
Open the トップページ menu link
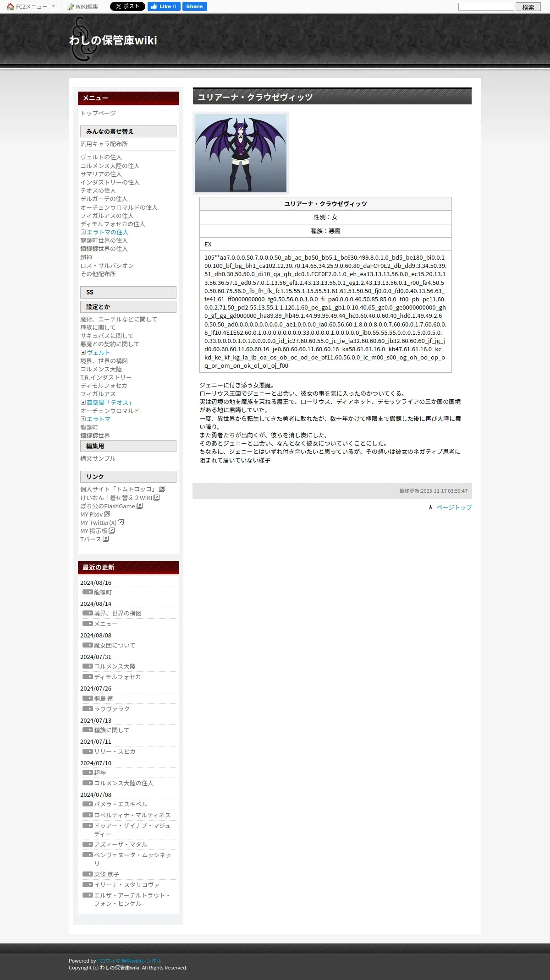tap(98, 113)
